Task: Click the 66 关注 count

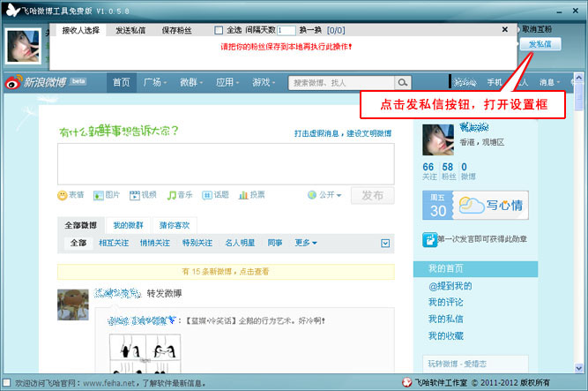Action: 429,171
